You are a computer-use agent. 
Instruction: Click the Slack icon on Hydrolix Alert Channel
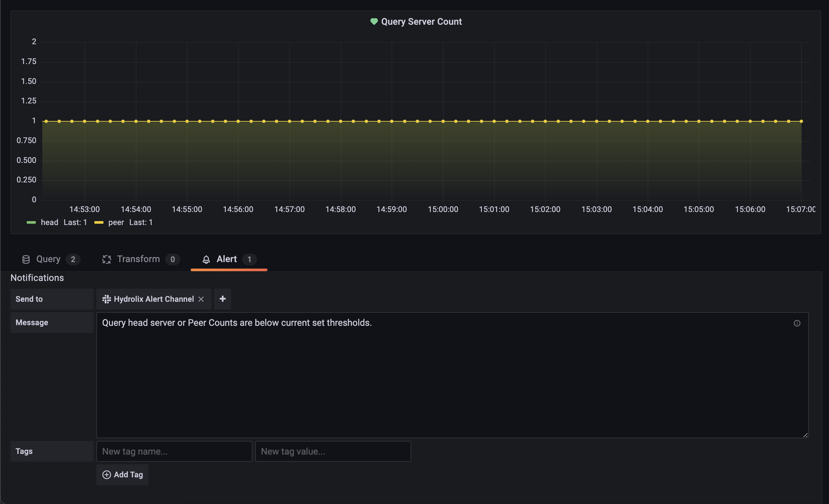[x=106, y=299]
